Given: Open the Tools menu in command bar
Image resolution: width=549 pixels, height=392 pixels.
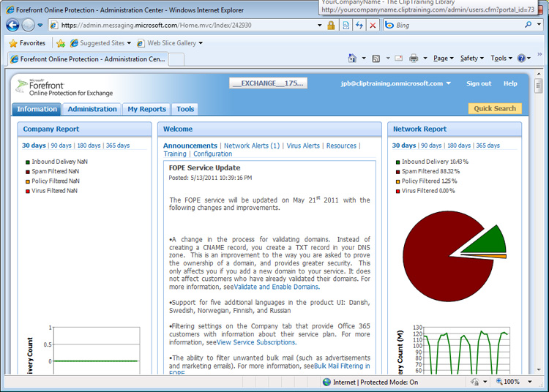Looking at the screenshot, I should click(501, 59).
